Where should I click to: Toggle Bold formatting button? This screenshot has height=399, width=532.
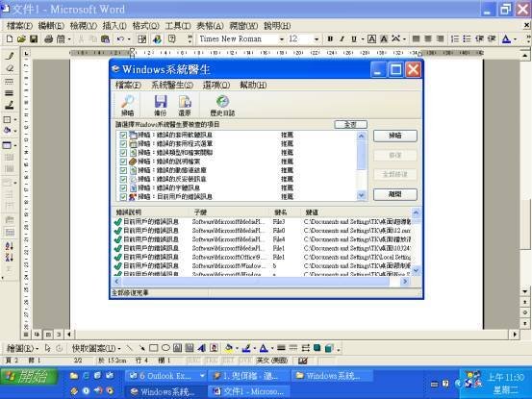(x=330, y=39)
